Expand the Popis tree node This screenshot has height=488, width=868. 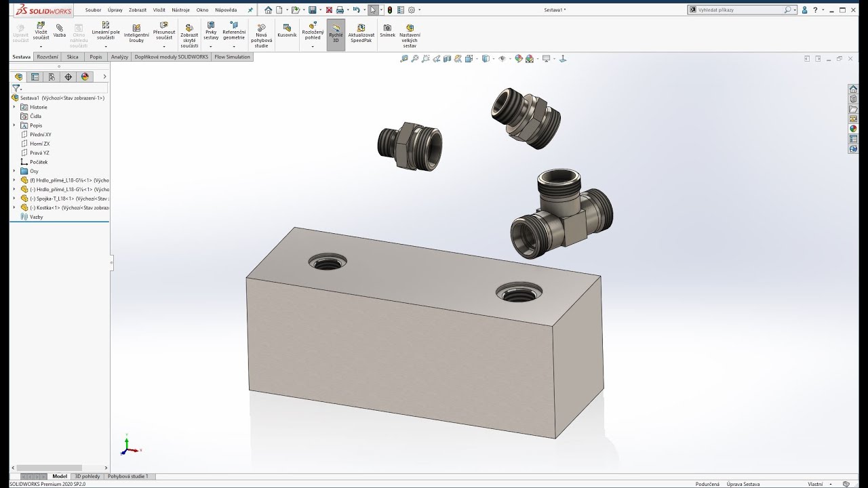(x=14, y=125)
